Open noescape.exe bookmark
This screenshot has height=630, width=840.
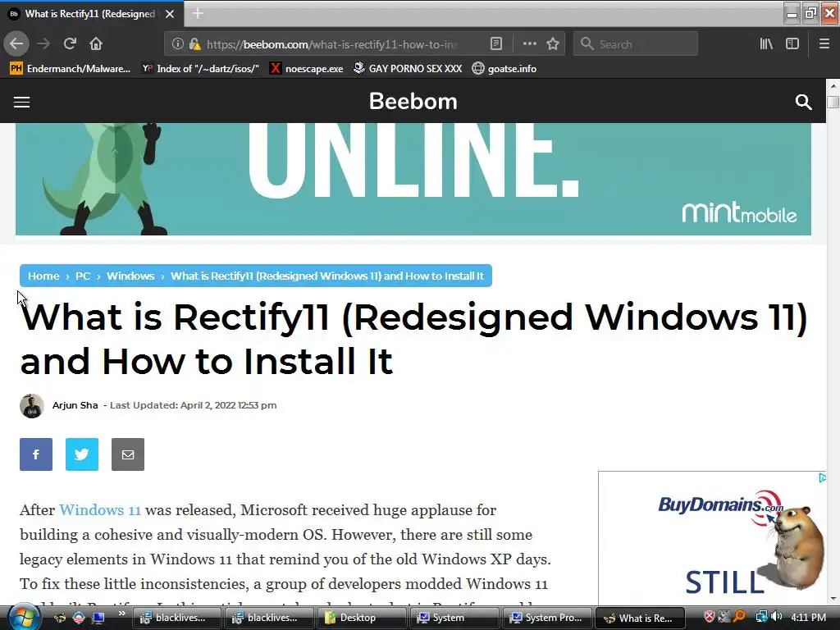click(x=307, y=69)
